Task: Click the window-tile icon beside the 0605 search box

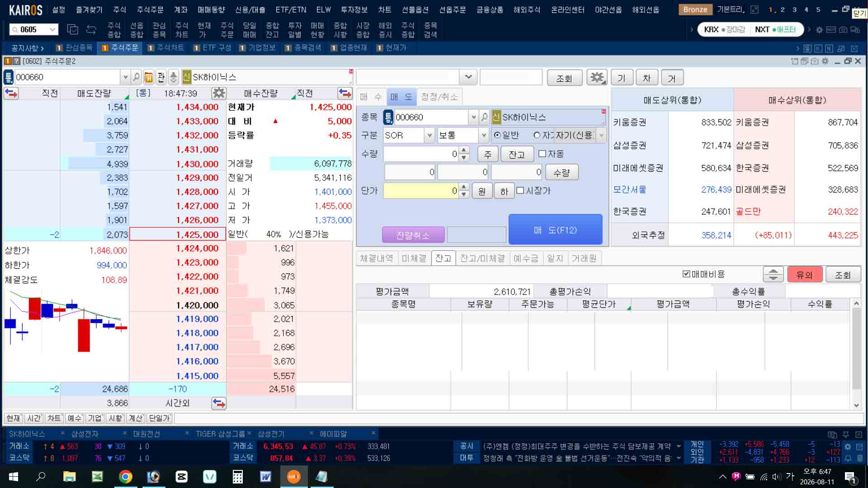Action: point(72,30)
